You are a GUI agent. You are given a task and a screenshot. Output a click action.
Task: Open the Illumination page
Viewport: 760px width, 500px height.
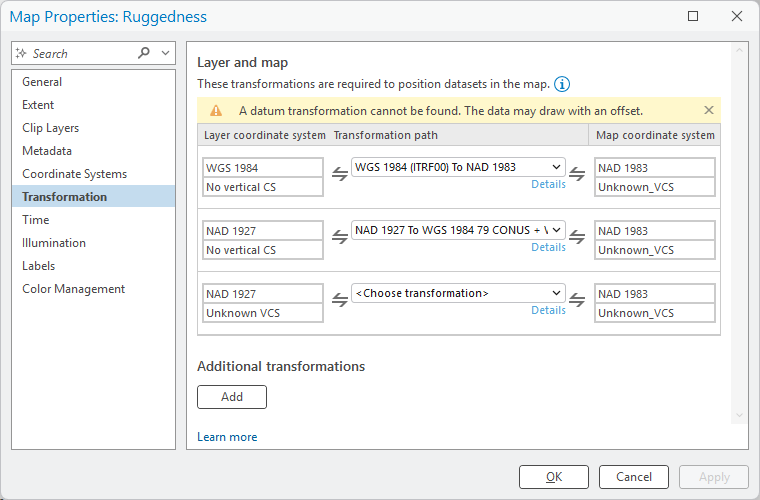tap(93, 243)
